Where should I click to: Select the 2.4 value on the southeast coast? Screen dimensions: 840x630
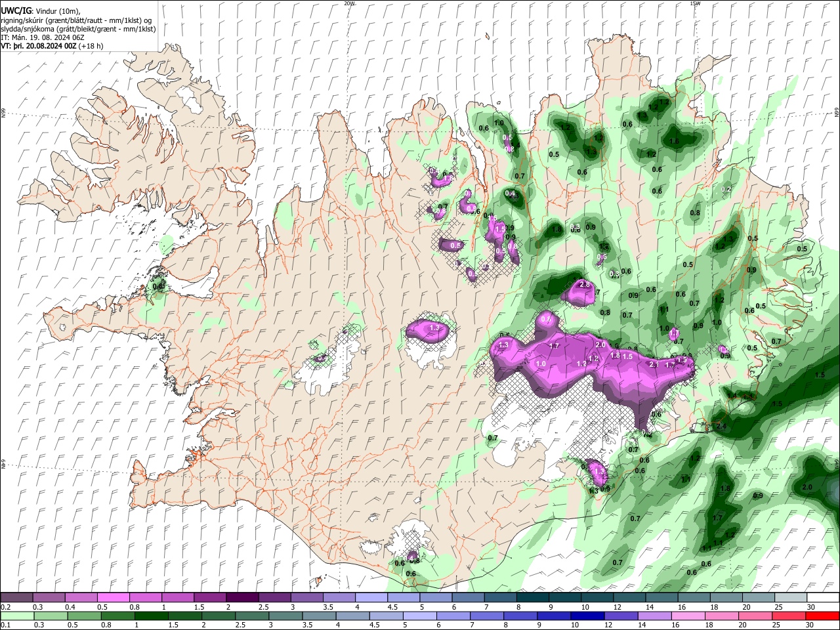[722, 427]
